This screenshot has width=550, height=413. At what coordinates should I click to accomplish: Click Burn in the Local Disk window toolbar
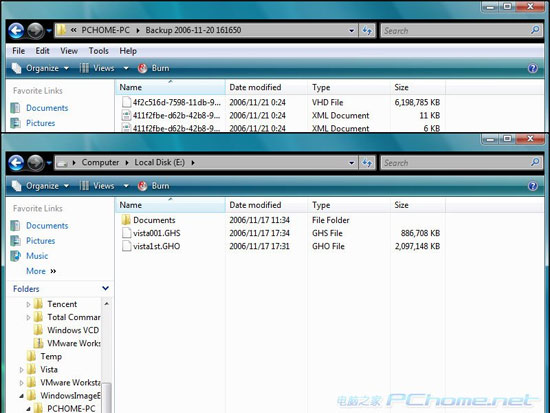(x=154, y=186)
